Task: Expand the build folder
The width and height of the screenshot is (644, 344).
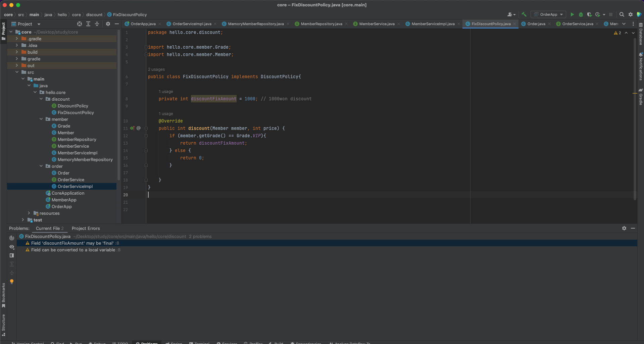Action: click(17, 52)
